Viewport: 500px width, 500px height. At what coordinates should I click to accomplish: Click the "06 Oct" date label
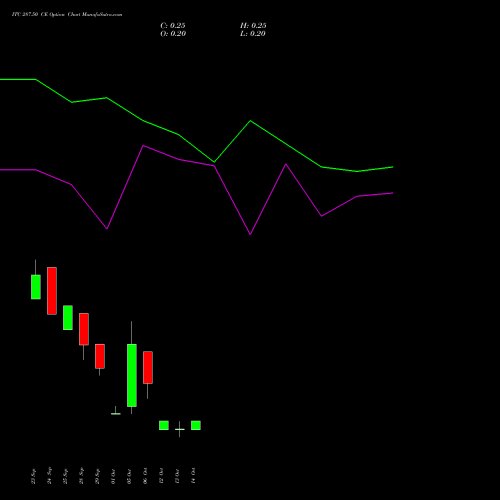coord(145,476)
